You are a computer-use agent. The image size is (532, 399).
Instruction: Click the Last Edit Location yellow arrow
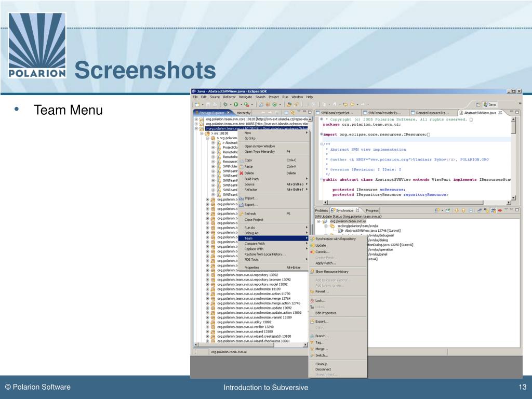tap(345, 104)
